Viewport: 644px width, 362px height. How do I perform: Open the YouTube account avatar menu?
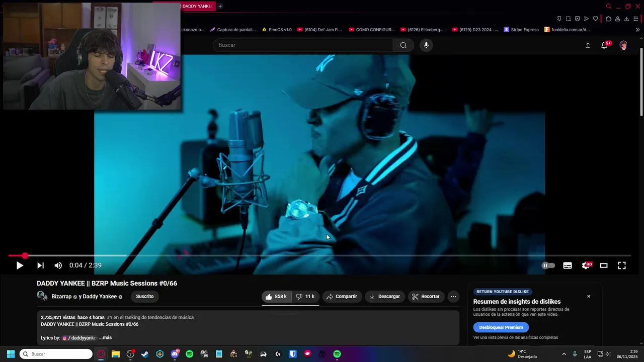623,45
